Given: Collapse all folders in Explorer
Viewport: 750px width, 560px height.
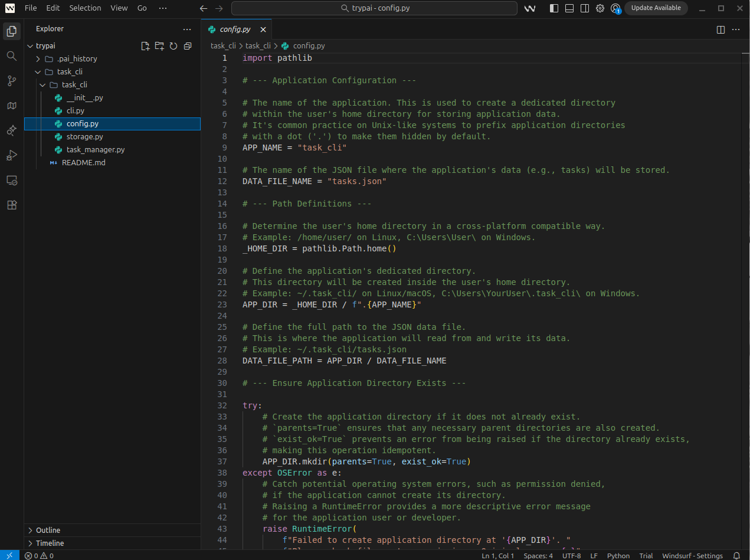Looking at the screenshot, I should coord(188,46).
